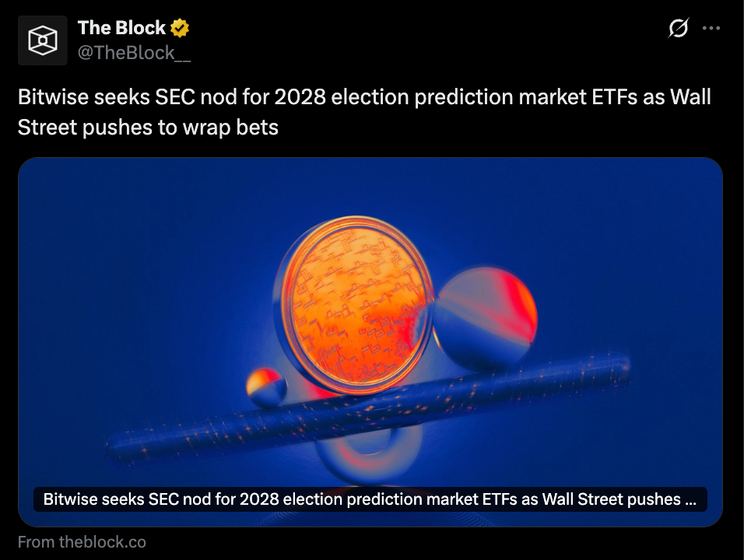The width and height of the screenshot is (744, 560).
Task: Open Grok explain icon for this post
Action: tap(679, 29)
